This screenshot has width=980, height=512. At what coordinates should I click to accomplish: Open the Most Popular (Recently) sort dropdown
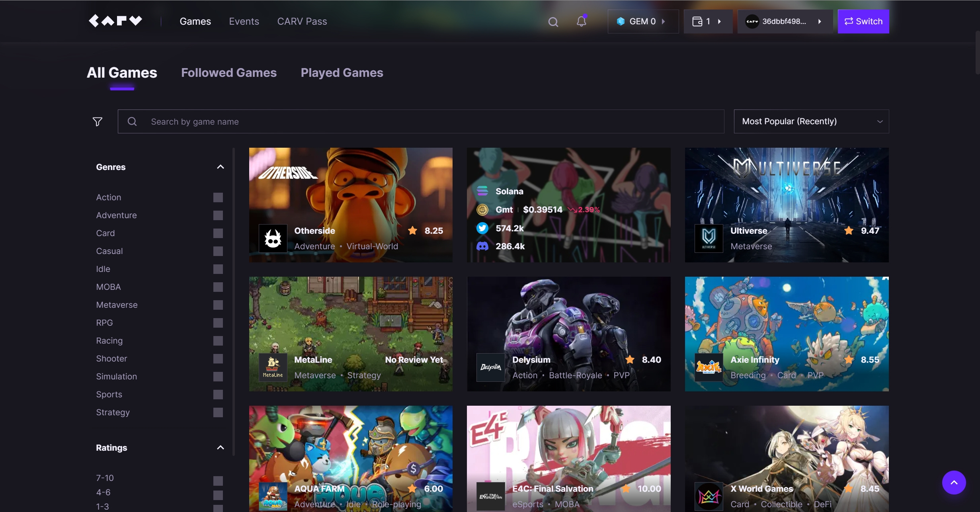(x=811, y=121)
